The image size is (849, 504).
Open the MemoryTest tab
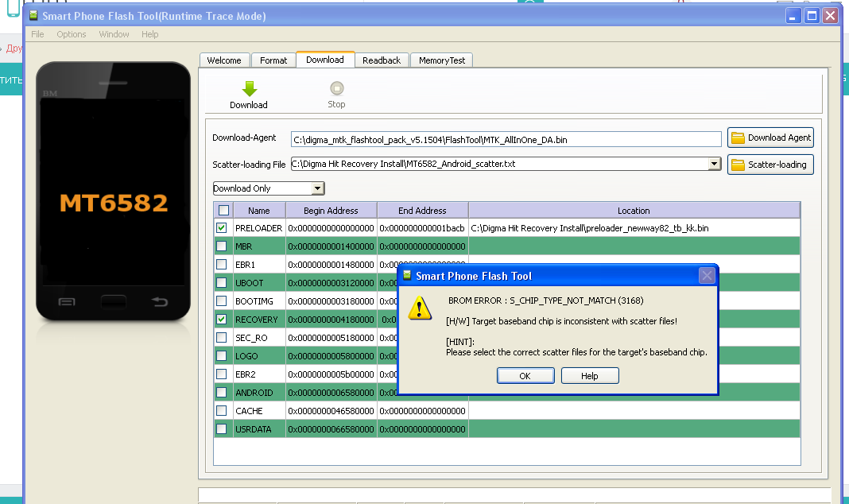[x=442, y=60]
